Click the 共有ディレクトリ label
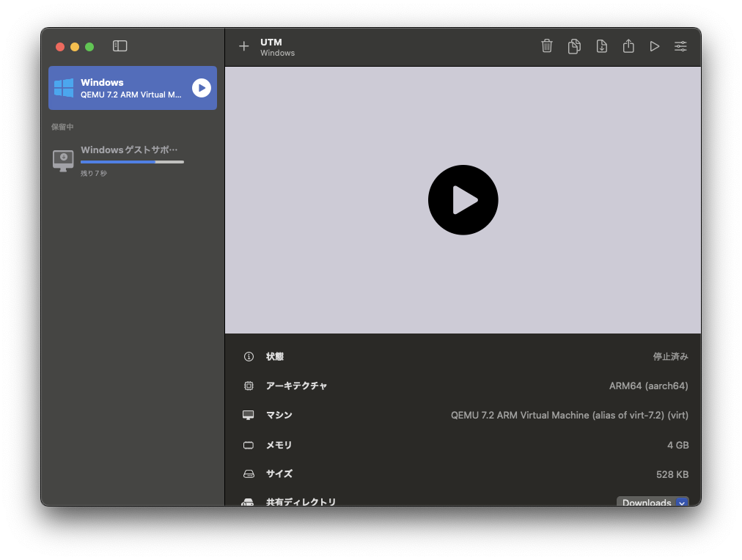The height and width of the screenshot is (560, 742). click(x=301, y=502)
